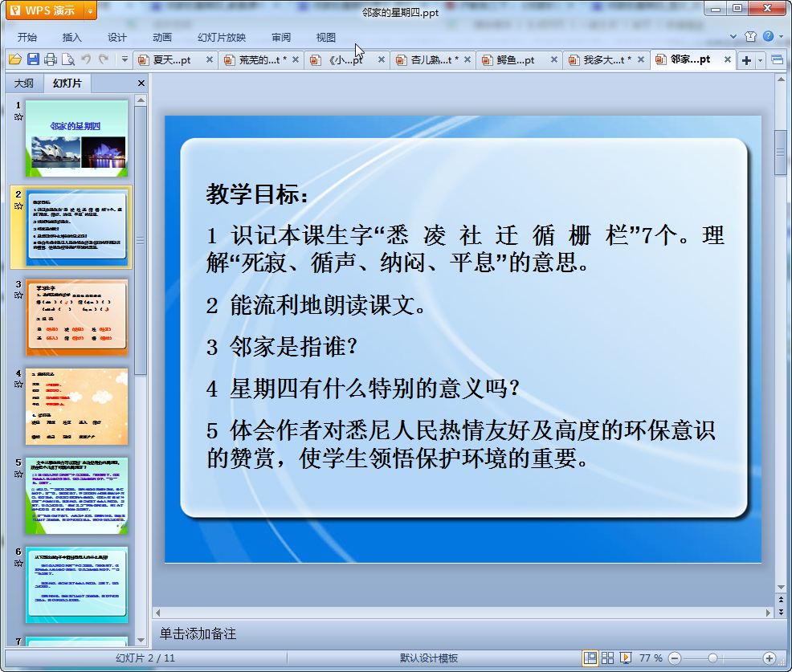The image size is (792, 672).
Task: Click the Undo arrow icon
Action: coord(86,59)
